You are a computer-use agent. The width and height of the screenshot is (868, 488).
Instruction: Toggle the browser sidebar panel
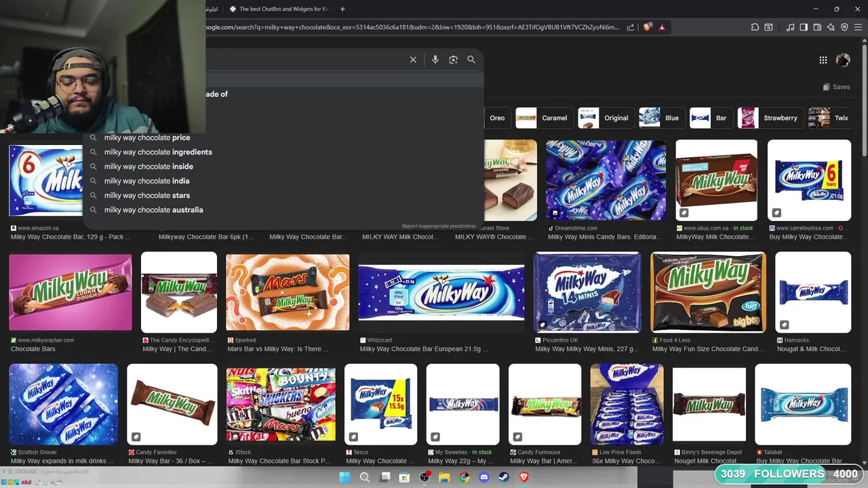(804, 27)
